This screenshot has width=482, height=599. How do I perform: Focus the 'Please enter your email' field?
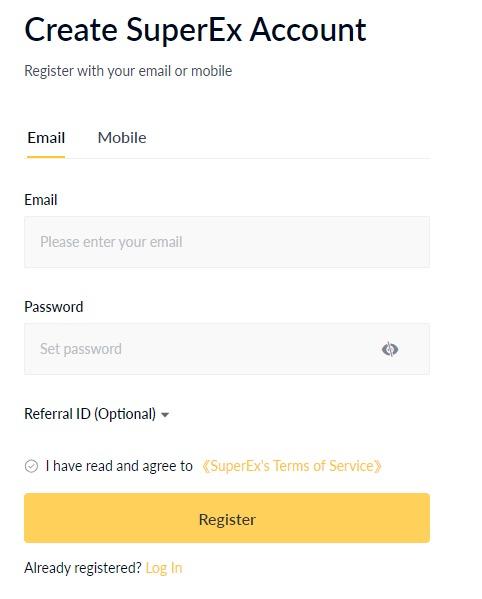(x=227, y=242)
